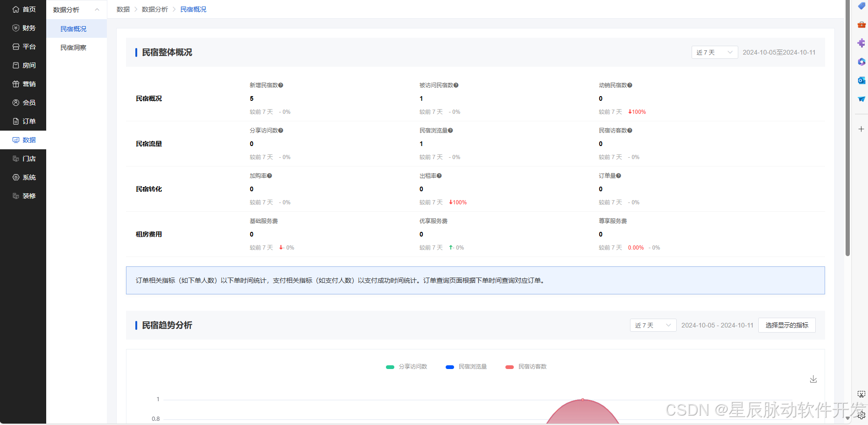Click the 民宿转化 row label
Viewport: 868px width, 425px height.
point(149,189)
